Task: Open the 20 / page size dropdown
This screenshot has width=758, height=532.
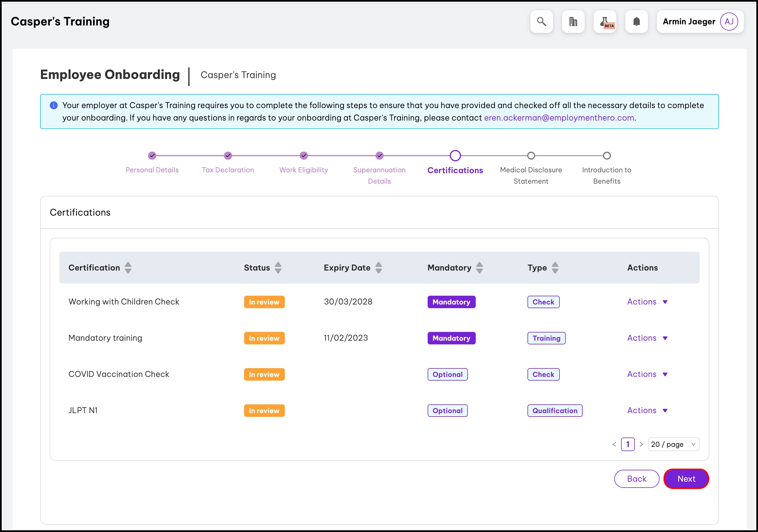Action: pyautogui.click(x=673, y=445)
